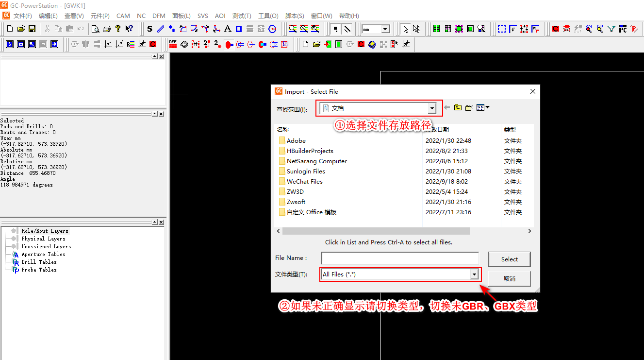Open the 文件(F) menu
The height and width of the screenshot is (360, 644).
pos(22,16)
